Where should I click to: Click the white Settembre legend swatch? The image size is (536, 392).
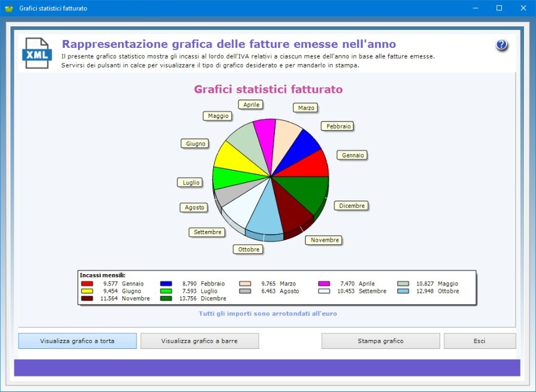(324, 291)
